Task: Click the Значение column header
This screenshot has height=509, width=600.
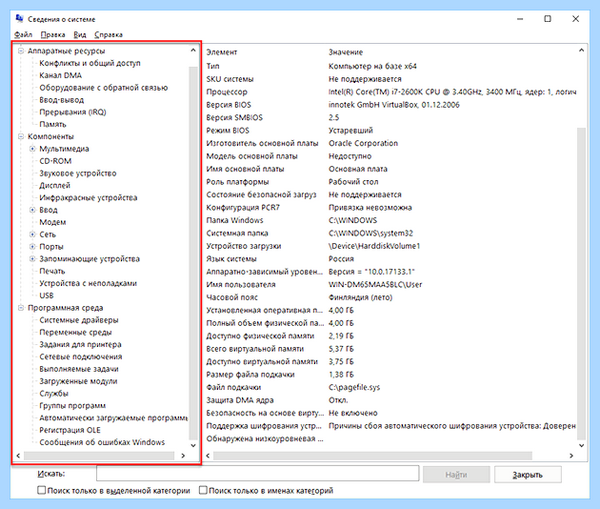Action: [x=346, y=52]
